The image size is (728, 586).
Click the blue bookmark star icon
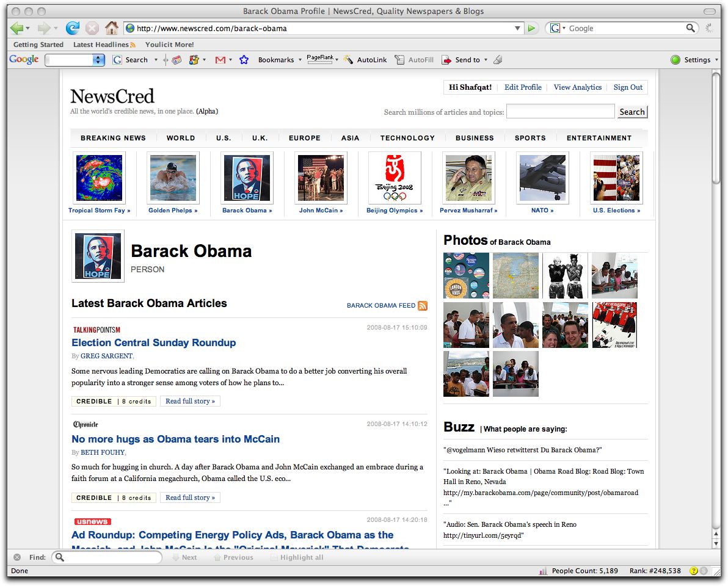pyautogui.click(x=244, y=60)
